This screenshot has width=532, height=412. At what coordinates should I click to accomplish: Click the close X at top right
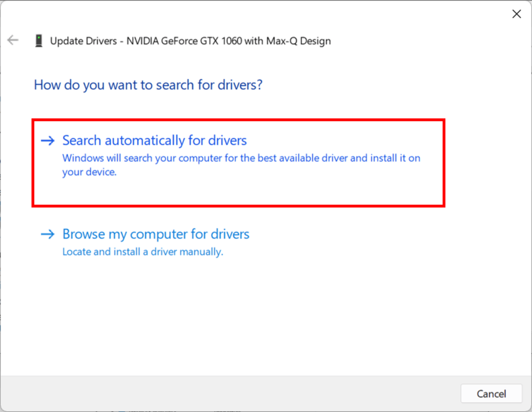tap(516, 14)
